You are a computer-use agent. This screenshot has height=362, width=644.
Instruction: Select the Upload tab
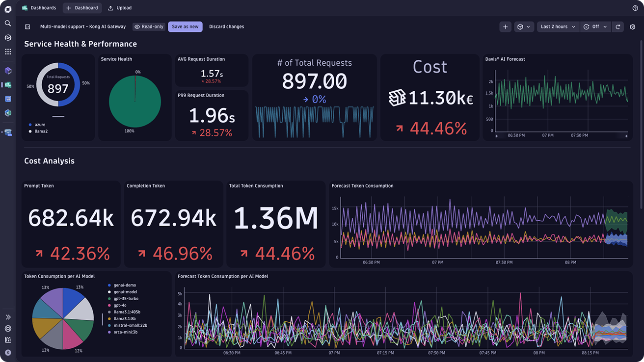click(120, 8)
